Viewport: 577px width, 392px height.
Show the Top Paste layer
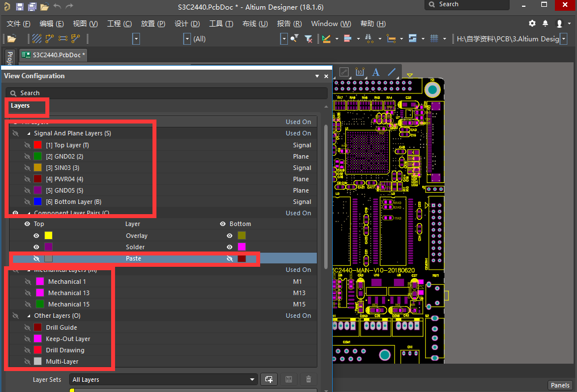click(x=36, y=258)
